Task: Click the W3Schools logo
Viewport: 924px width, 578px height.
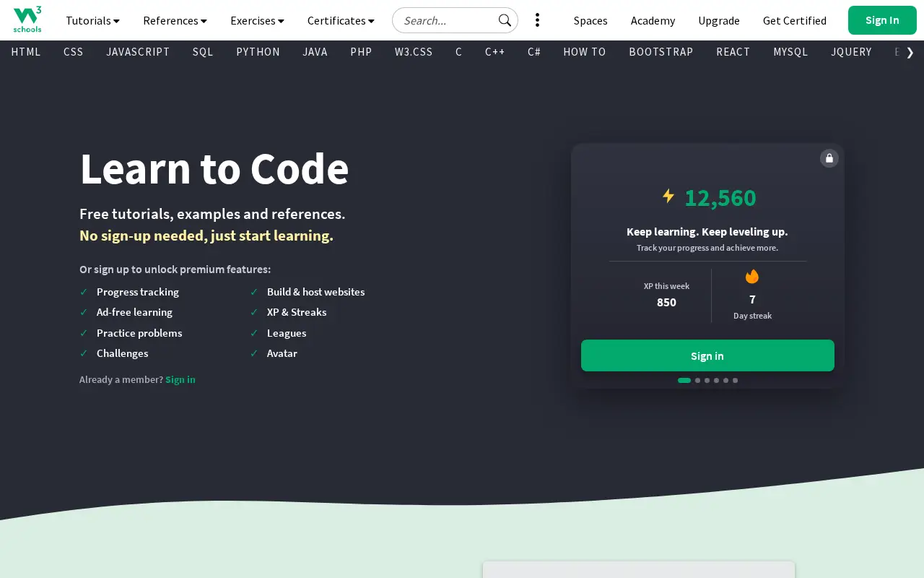Action: click(x=27, y=20)
